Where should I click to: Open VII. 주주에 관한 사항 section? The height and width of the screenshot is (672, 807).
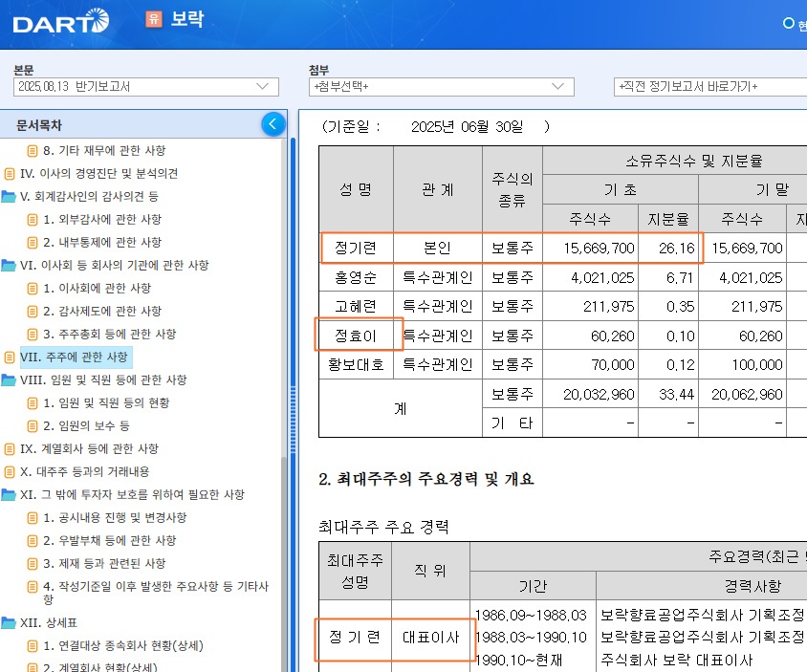pos(74,358)
